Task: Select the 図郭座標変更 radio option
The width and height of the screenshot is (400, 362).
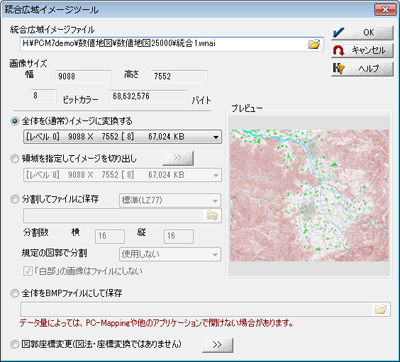Action: [15, 344]
